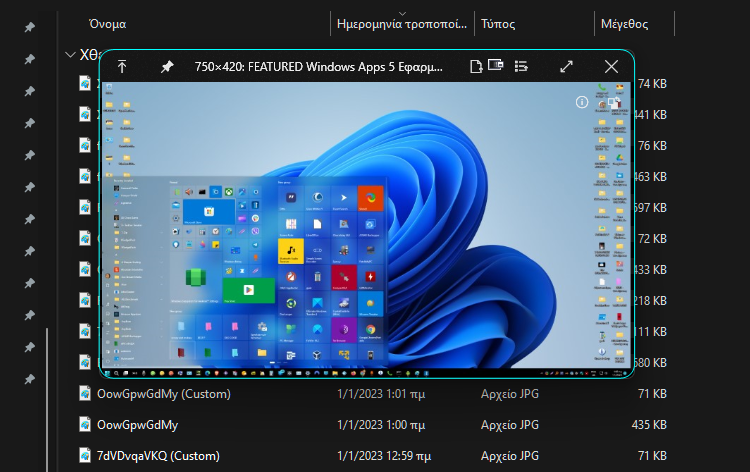Click the file icon in the 76 KB row
750x472 pixels.
(85, 145)
